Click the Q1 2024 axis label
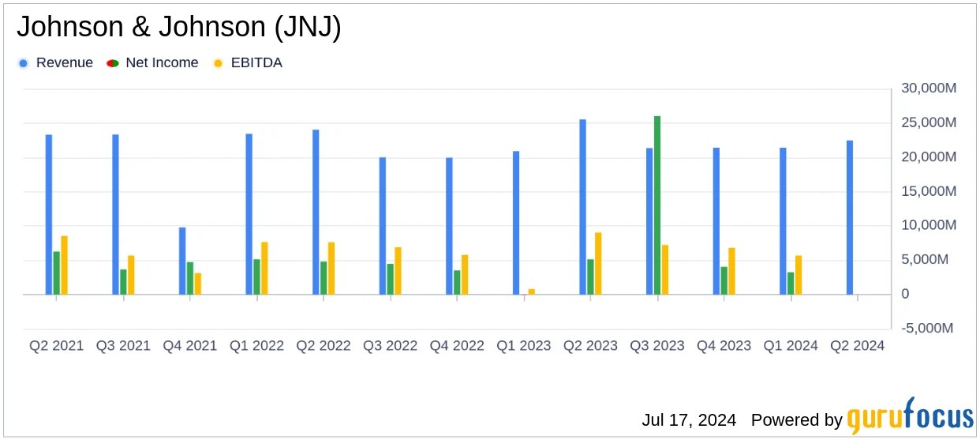The height and width of the screenshot is (440, 980). [x=790, y=346]
